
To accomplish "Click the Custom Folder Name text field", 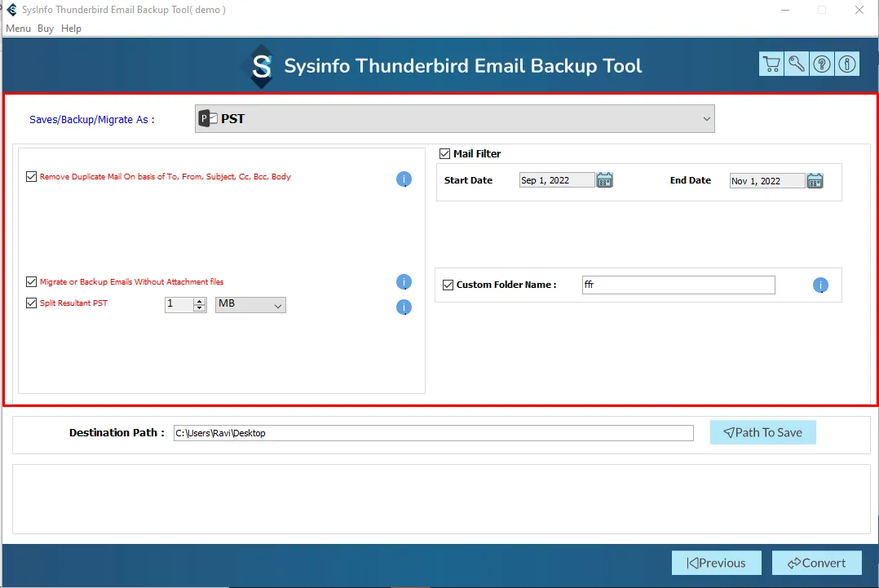I will coord(678,285).
